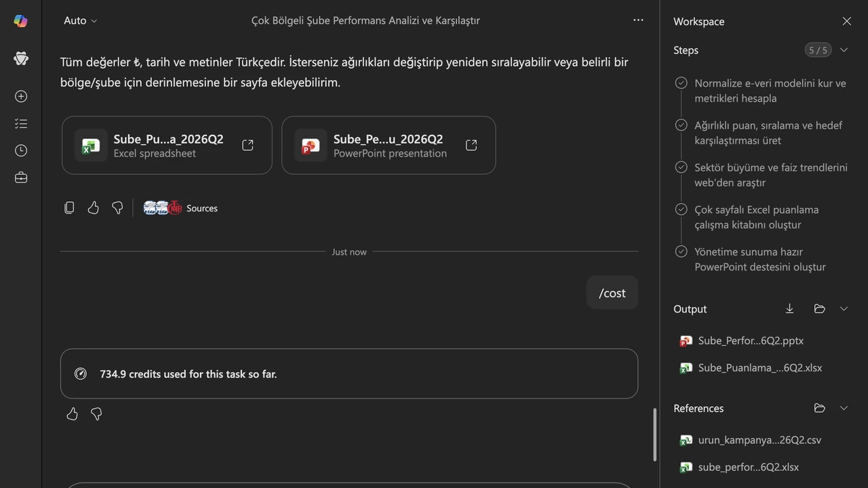Screen dimensions: 868x488
Task: Collapse the References section chevron
Action: 844,408
